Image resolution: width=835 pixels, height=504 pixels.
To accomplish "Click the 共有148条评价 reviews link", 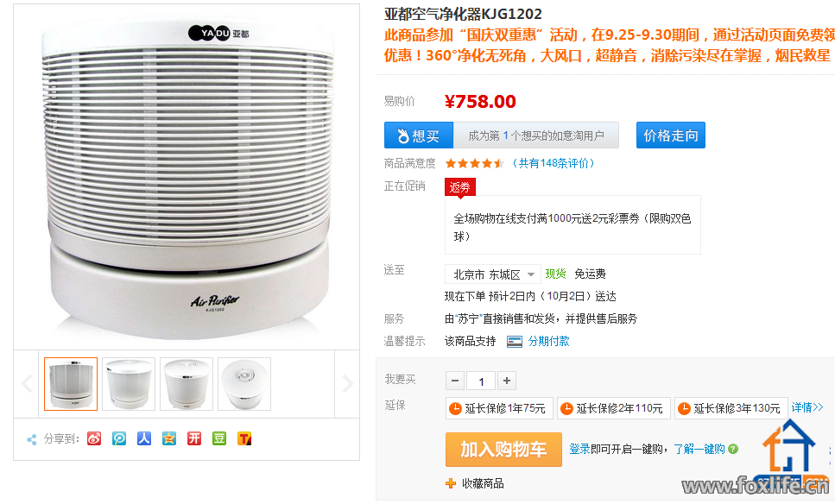I will point(554,163).
